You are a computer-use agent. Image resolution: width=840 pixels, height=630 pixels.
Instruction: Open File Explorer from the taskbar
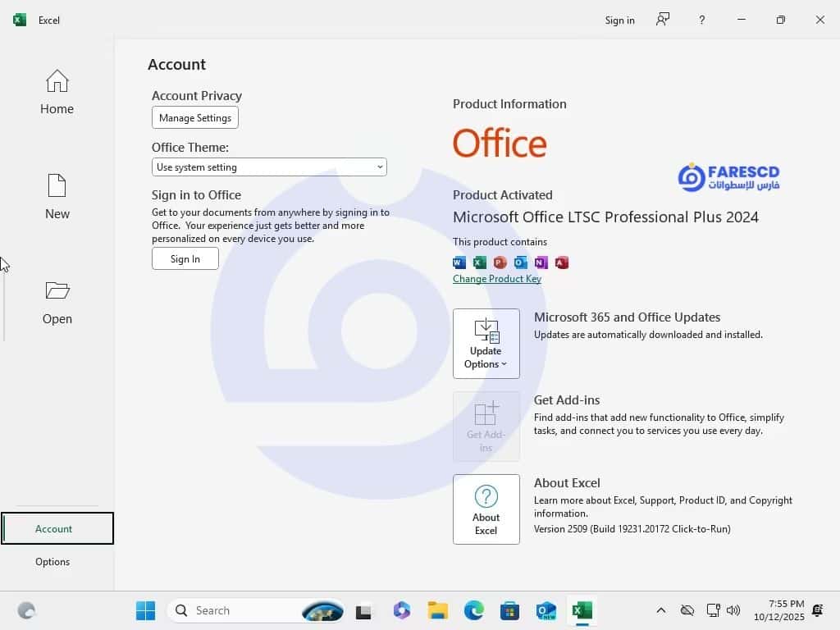tap(437, 610)
